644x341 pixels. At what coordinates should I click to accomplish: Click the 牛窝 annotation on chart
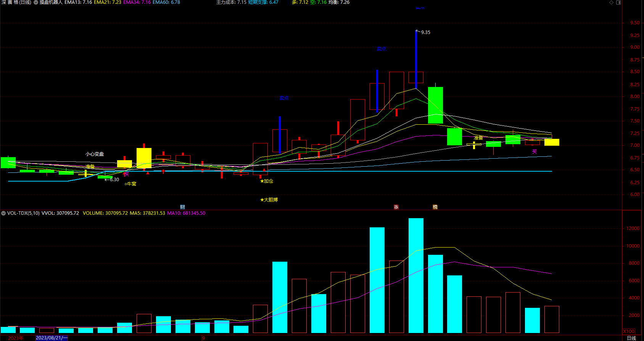point(130,184)
